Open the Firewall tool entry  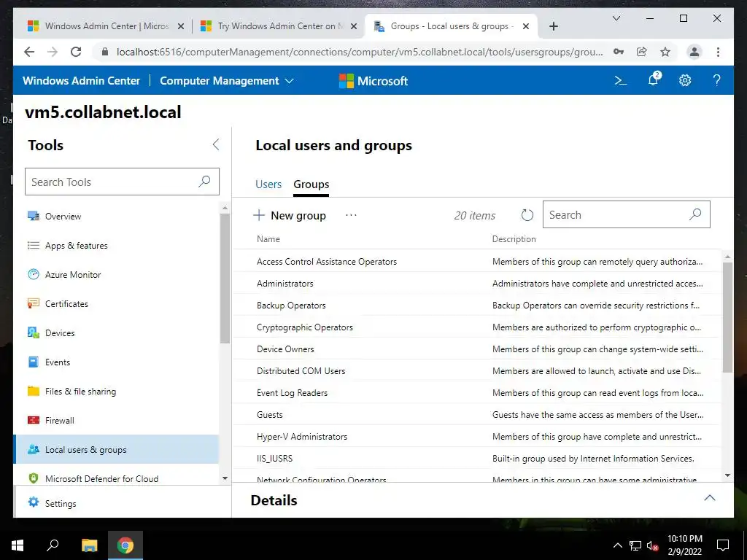pyautogui.click(x=116, y=420)
